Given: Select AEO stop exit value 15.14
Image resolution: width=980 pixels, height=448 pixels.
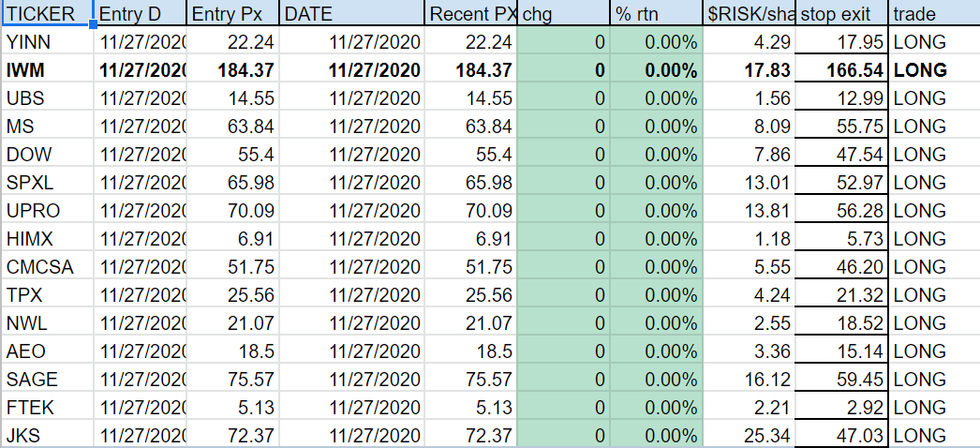Looking at the screenshot, I should [841, 351].
